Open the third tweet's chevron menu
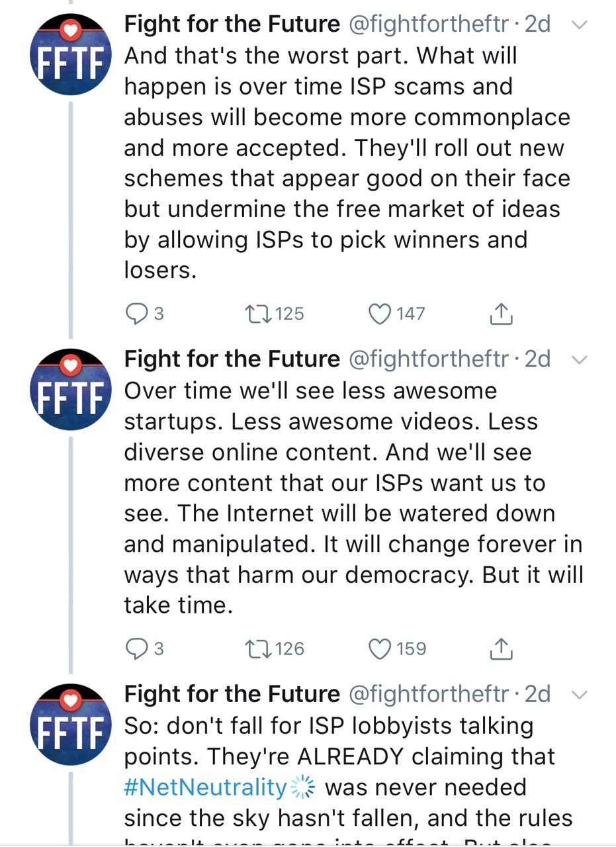 tap(579, 695)
